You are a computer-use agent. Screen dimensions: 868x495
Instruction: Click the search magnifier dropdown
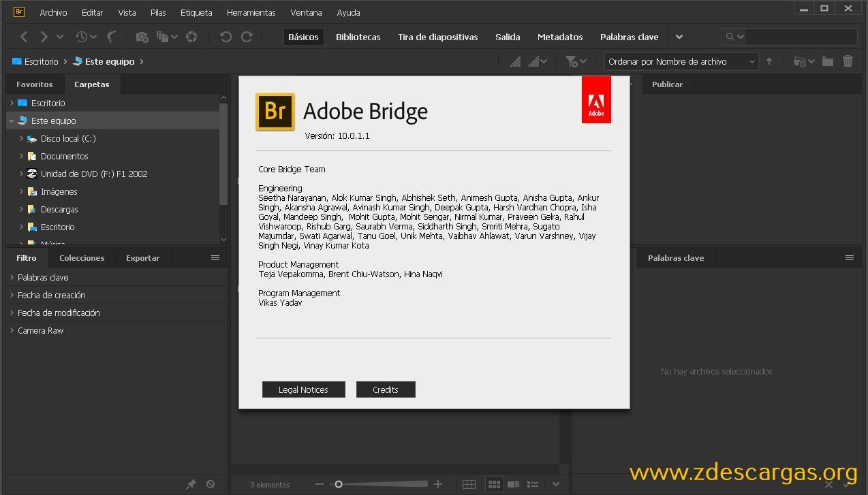click(x=734, y=37)
